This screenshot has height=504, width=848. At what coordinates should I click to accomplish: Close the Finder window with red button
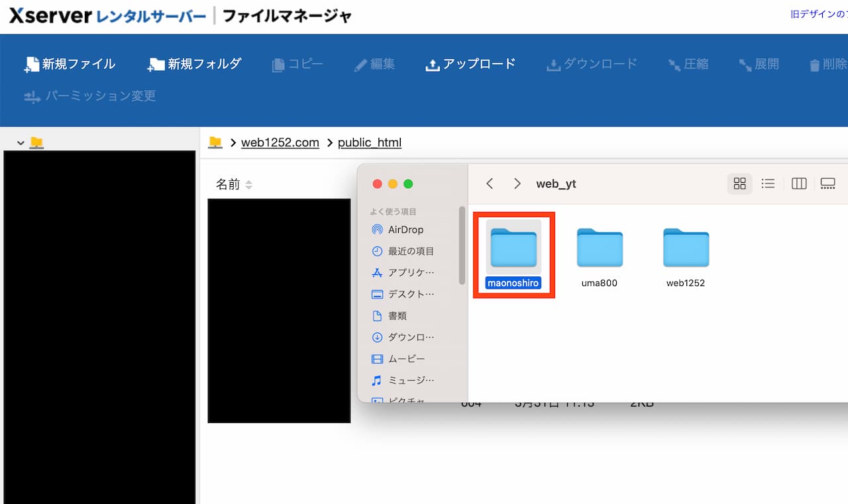point(378,184)
